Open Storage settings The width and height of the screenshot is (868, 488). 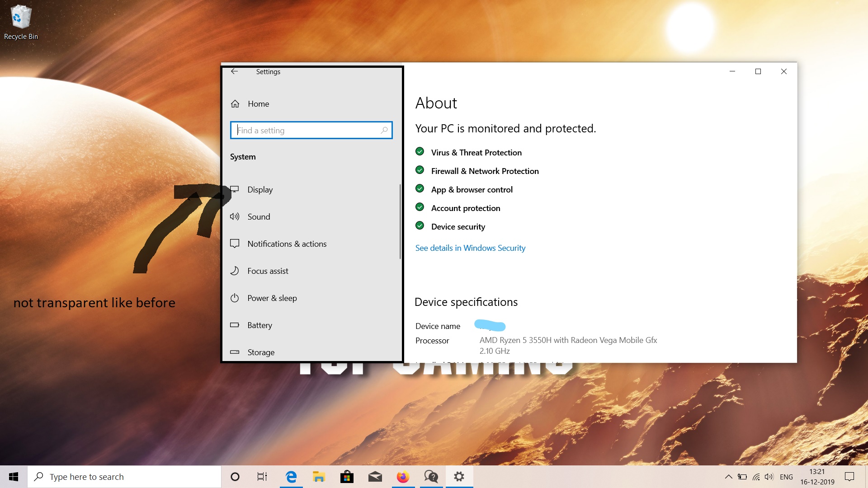click(x=261, y=352)
